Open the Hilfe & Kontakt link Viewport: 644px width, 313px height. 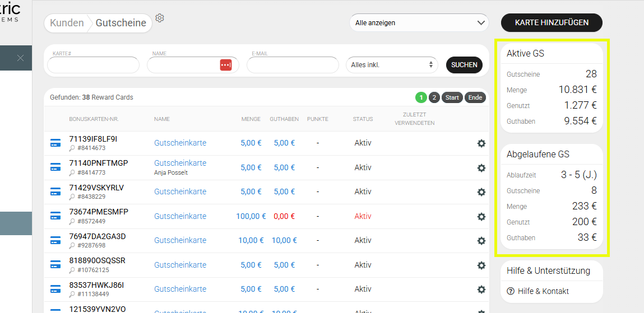pos(543,291)
